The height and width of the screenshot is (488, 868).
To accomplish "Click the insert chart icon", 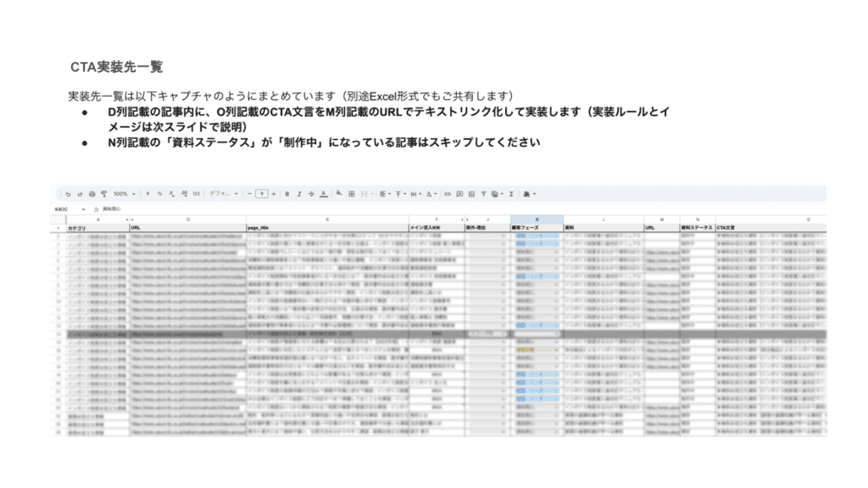I will 471,194.
